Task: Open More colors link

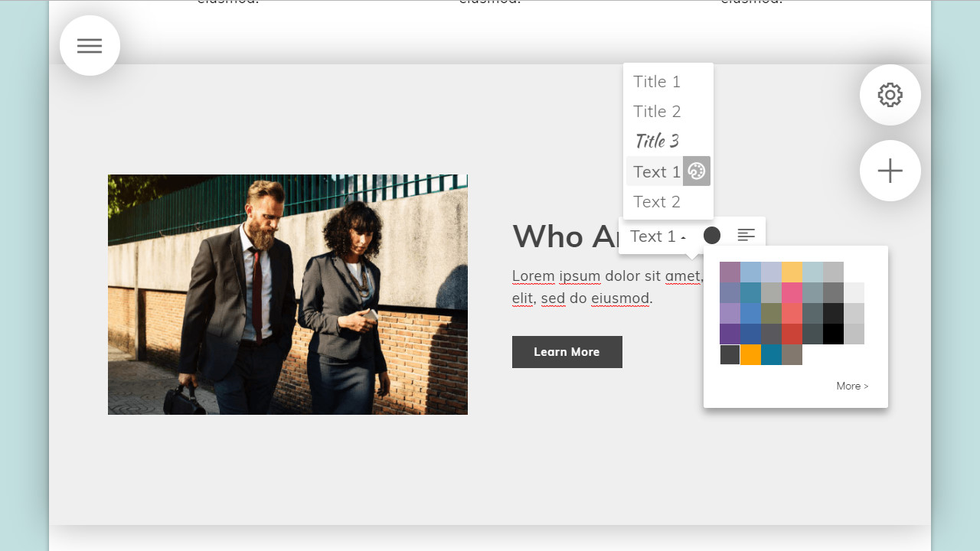Action: pyautogui.click(x=851, y=386)
